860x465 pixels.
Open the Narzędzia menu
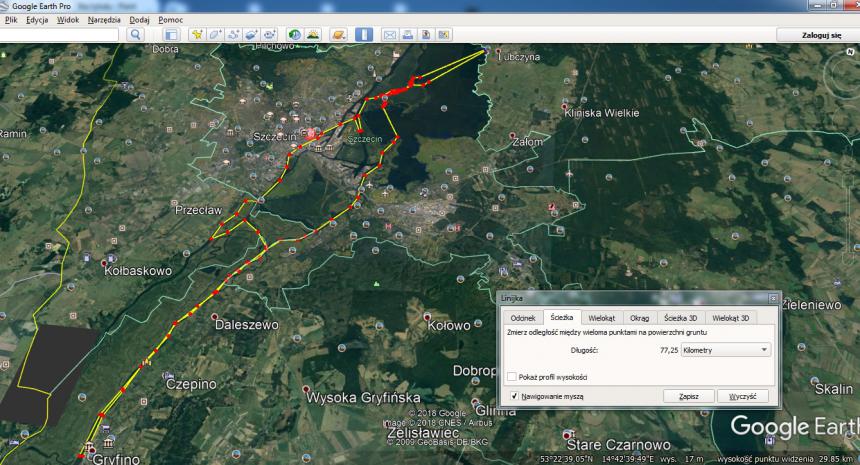104,20
